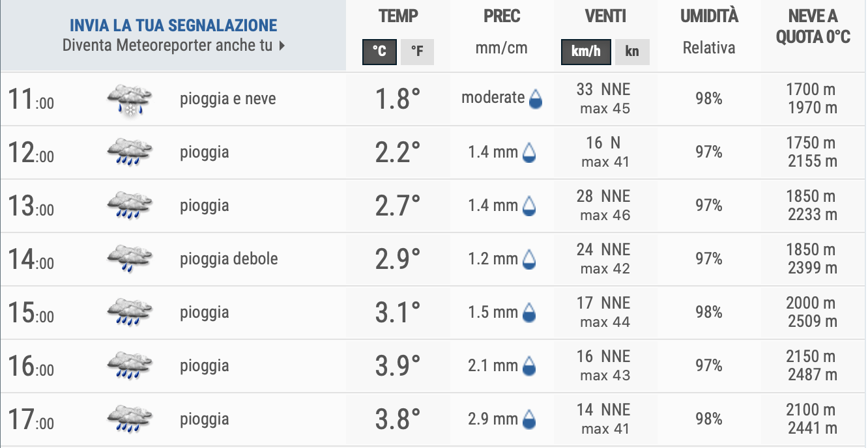Click the 17:00 rain cloud icon
This screenshot has height=448, width=868.
click(129, 419)
